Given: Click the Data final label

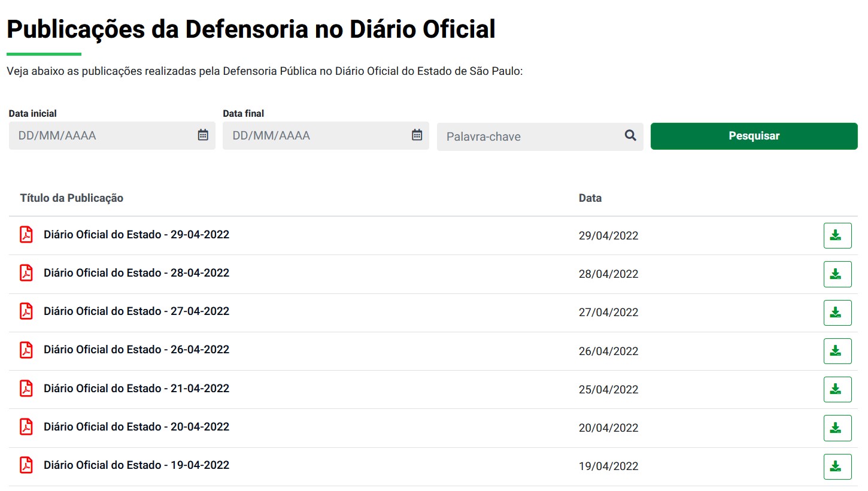Looking at the screenshot, I should tap(244, 113).
